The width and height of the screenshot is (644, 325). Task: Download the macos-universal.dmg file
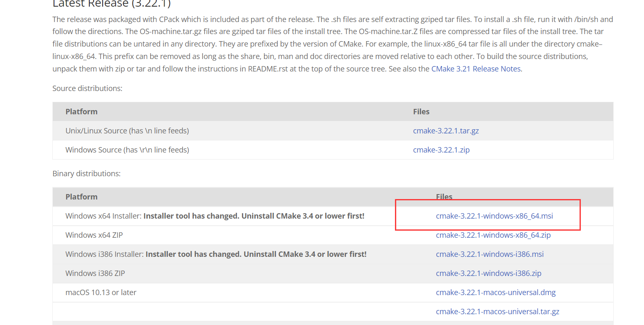496,293
